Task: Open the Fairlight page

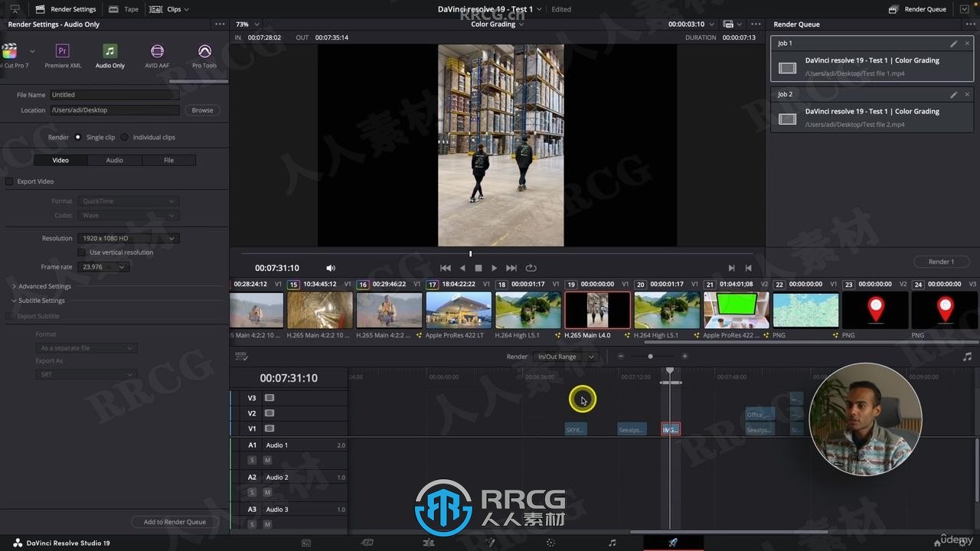Action: (x=612, y=543)
